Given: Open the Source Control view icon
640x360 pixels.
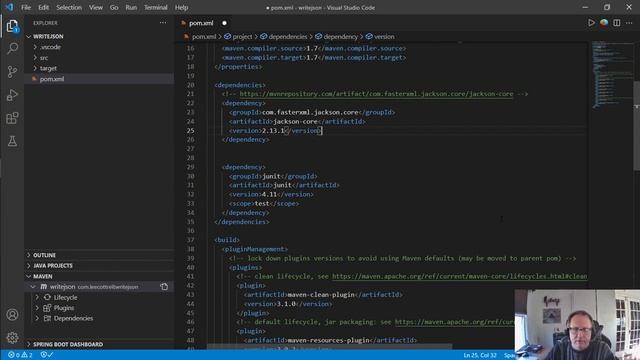Looking at the screenshot, I should pos(12,72).
